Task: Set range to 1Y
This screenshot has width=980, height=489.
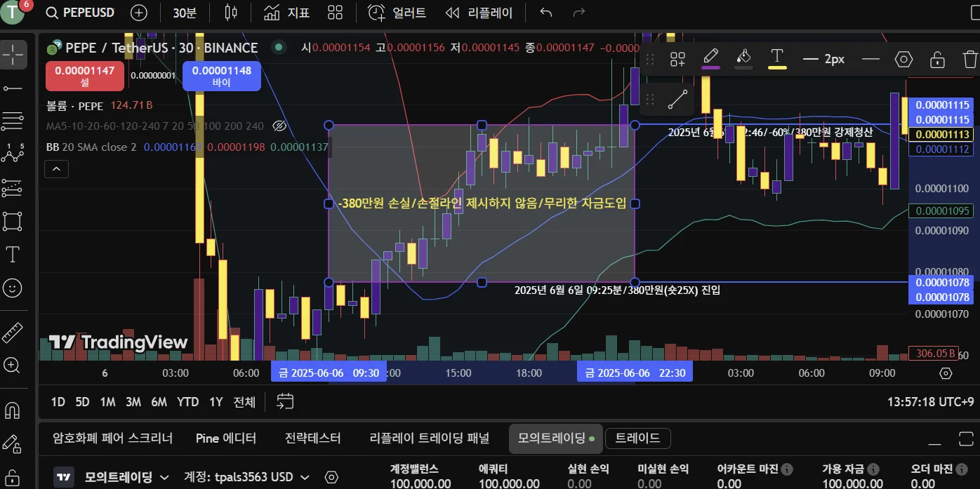Action: point(216,402)
